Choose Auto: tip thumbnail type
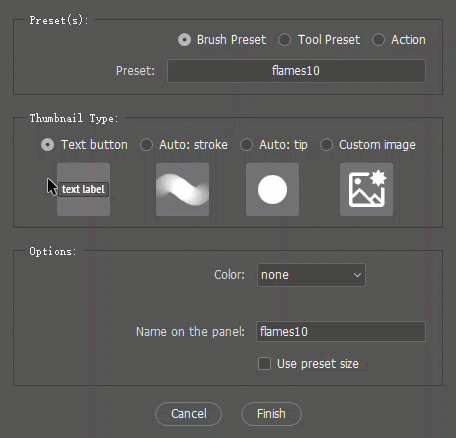The width and height of the screenshot is (456, 438). click(246, 145)
